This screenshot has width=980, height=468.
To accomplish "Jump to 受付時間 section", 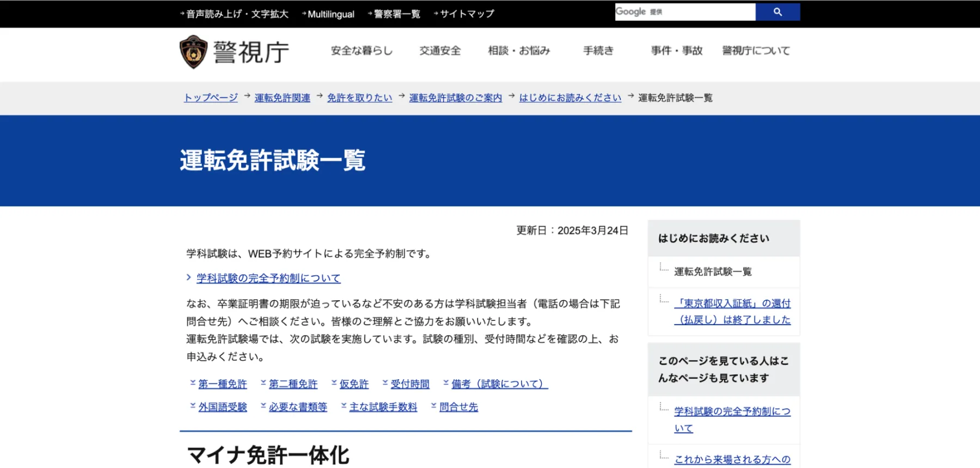I will [410, 384].
